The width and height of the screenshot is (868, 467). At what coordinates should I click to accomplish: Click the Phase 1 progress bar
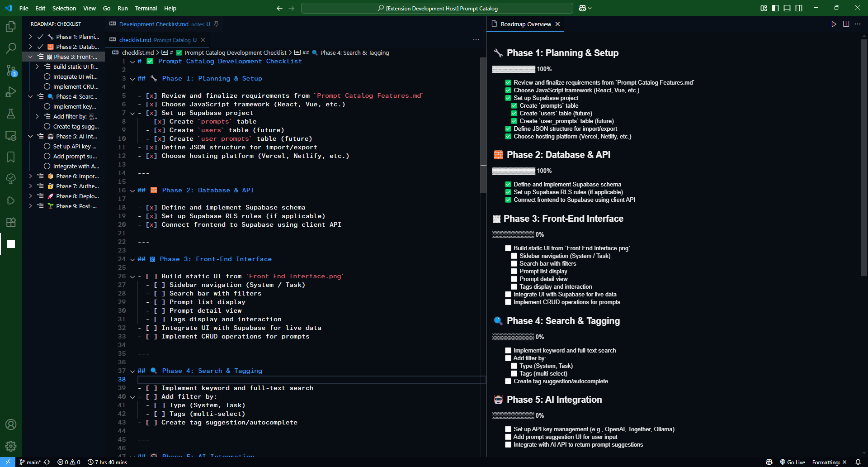pos(513,69)
